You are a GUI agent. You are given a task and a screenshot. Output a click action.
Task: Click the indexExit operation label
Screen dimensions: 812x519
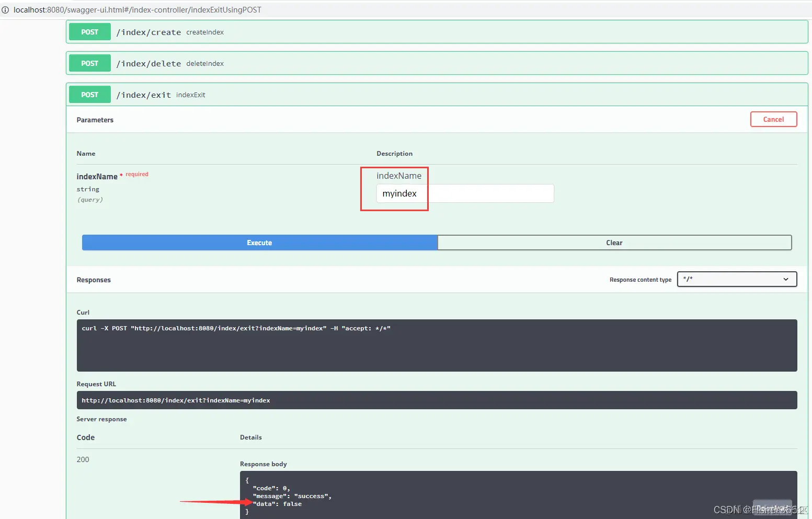[191, 95]
